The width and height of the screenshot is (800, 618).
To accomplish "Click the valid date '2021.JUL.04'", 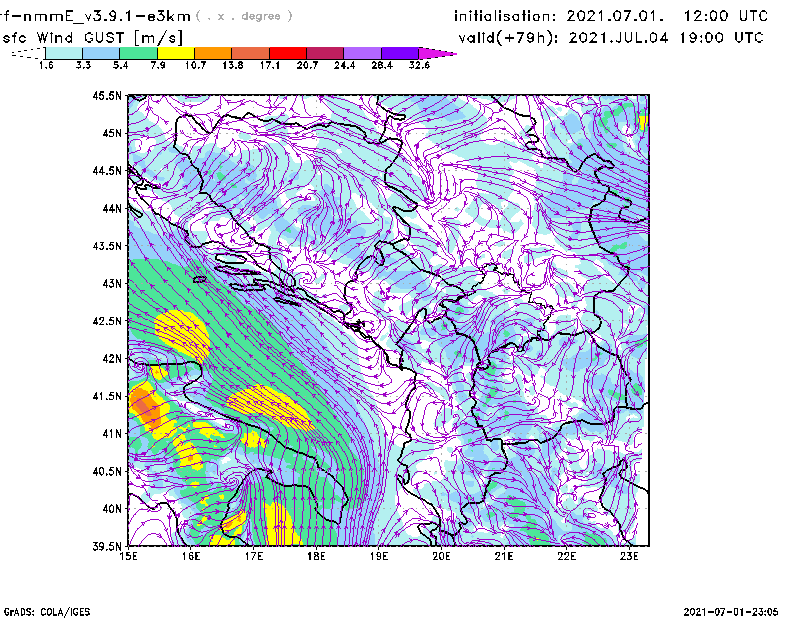I will coord(618,38).
